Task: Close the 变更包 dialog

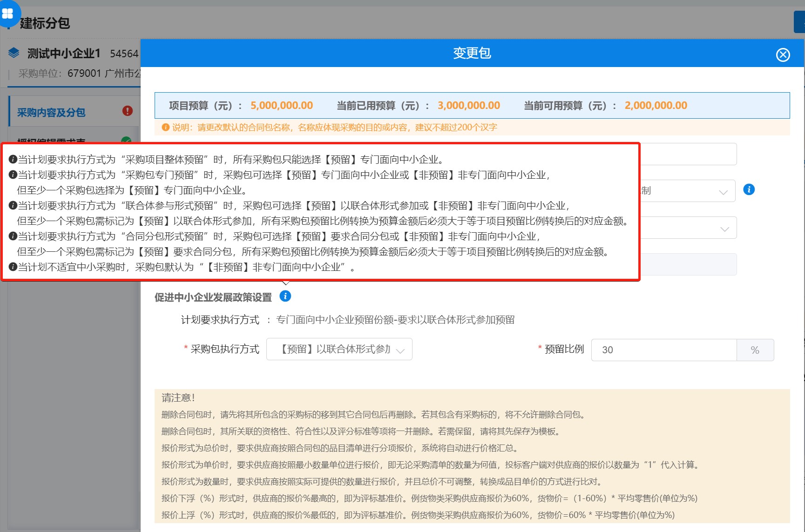Action: tap(783, 55)
